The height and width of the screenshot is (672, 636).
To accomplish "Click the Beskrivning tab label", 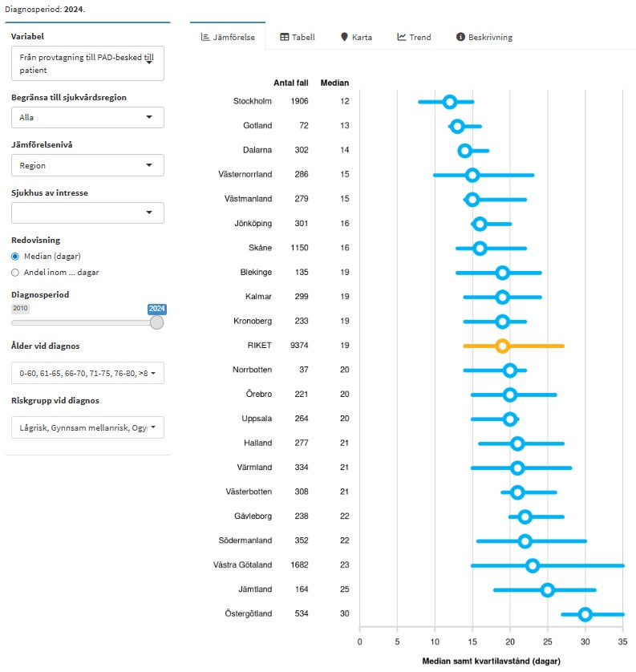I will pyautogui.click(x=490, y=37).
